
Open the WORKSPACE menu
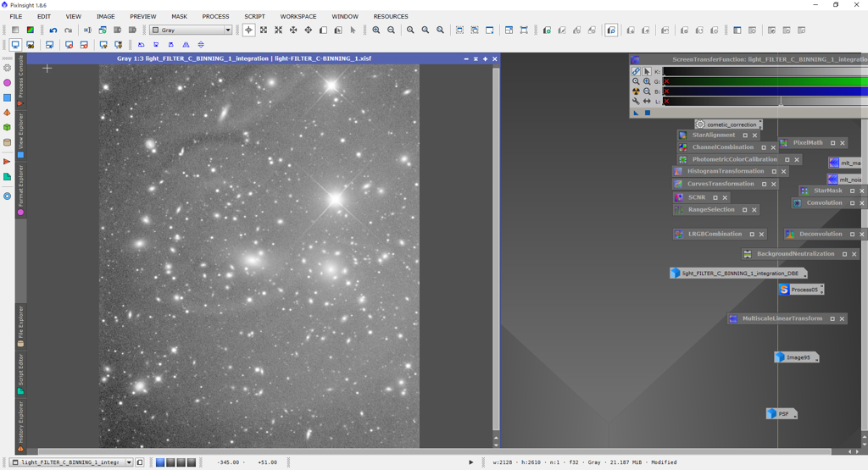(298, 17)
